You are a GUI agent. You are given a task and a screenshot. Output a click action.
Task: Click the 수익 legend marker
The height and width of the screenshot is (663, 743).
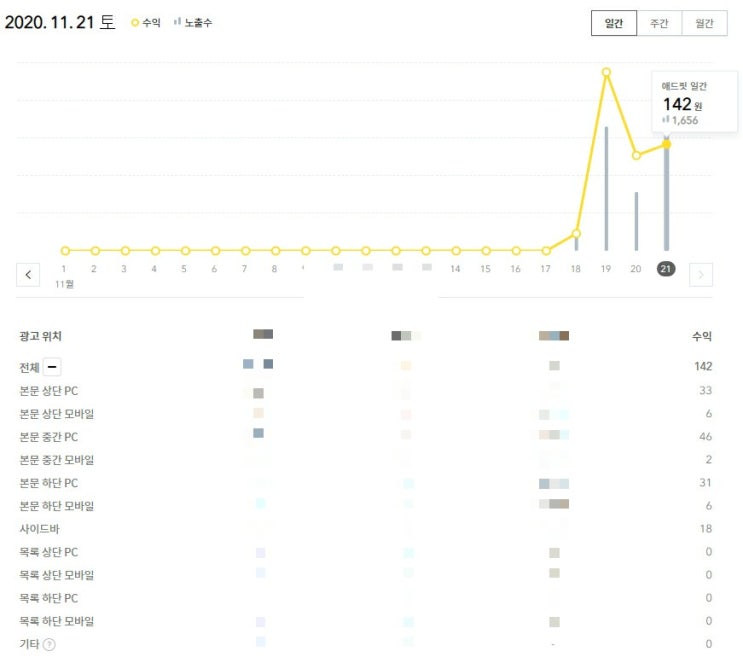point(135,22)
